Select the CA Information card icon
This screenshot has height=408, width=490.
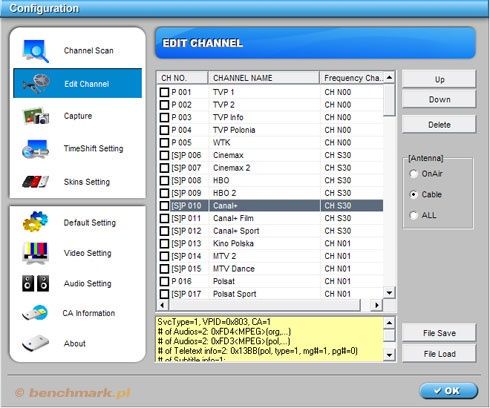coord(35,313)
